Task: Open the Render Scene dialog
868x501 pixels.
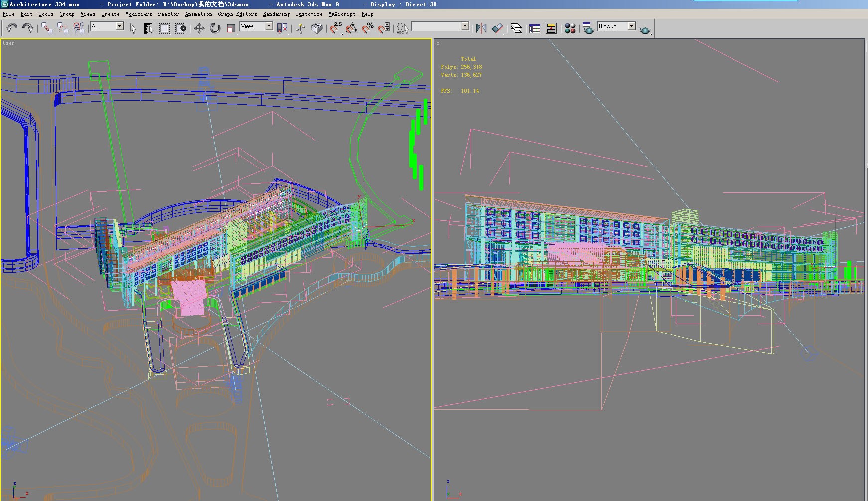Action: pos(588,28)
